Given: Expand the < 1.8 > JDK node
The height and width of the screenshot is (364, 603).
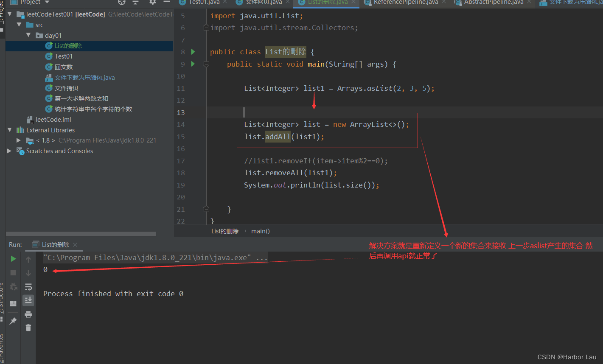Looking at the screenshot, I should tap(19, 140).
